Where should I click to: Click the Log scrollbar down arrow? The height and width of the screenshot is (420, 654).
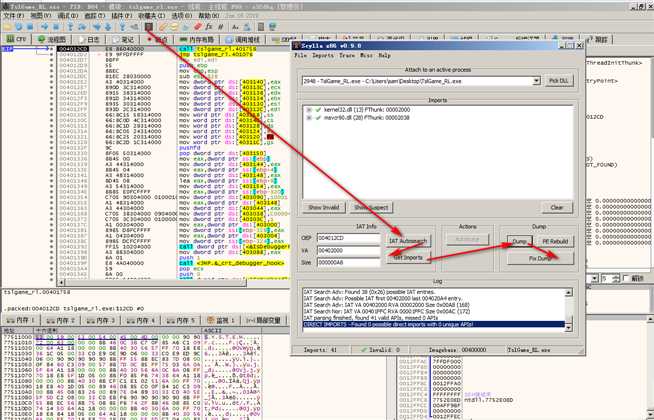[x=568, y=328]
